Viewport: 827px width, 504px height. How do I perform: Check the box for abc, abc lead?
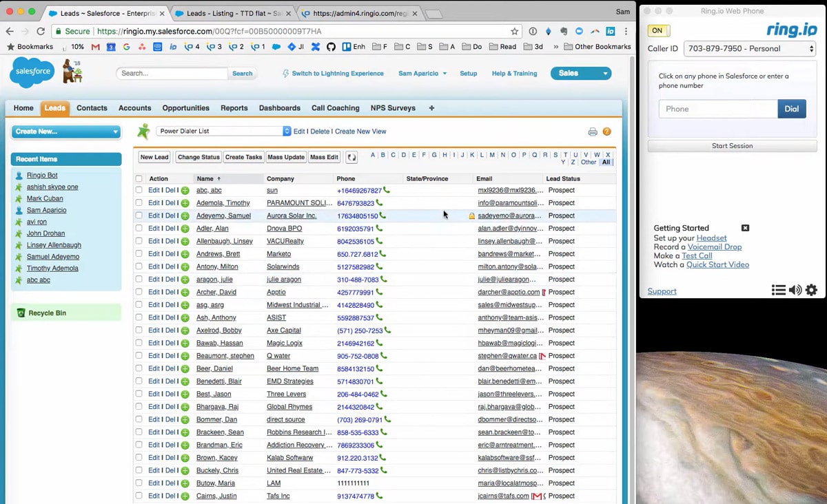139,190
